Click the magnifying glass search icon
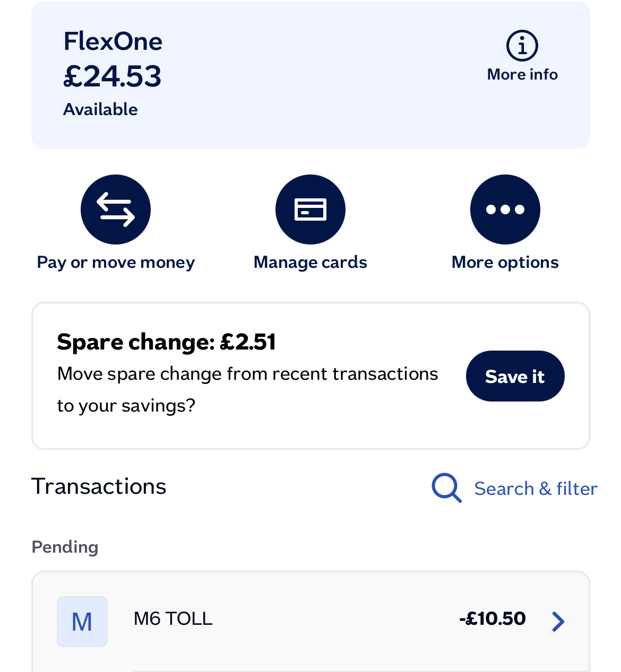The image size is (621, 672). 446,487
